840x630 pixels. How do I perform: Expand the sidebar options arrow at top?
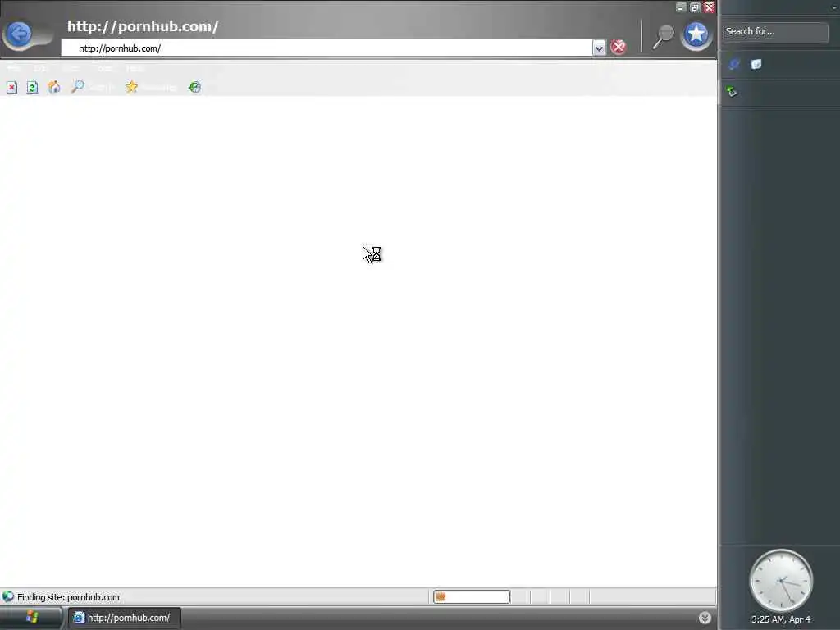834,7
